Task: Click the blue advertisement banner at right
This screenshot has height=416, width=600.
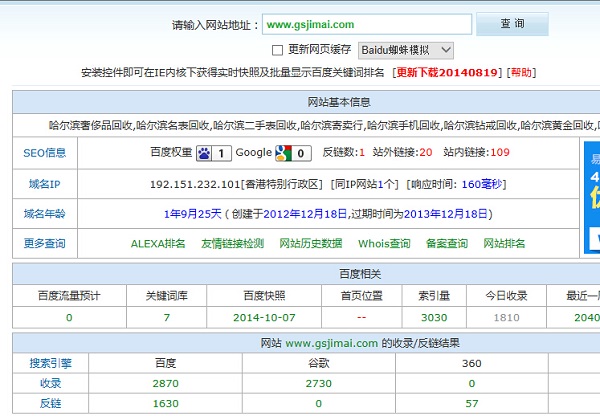Action: coord(592,197)
